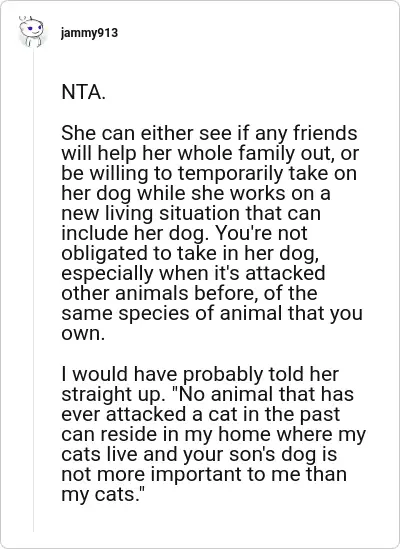Click the closing line "my cats."
This screenshot has width=400, height=549.
tap(103, 494)
